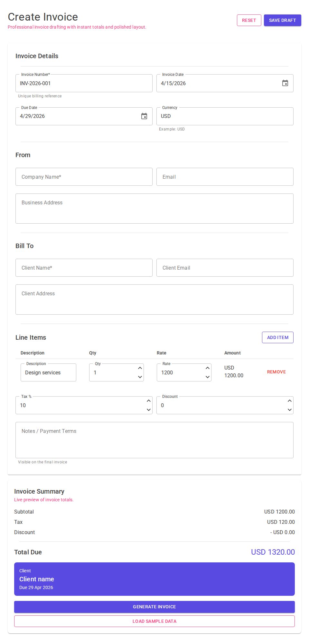This screenshot has width=309, height=644.
Task: Click the Invoice Summary heading
Action: point(39,491)
